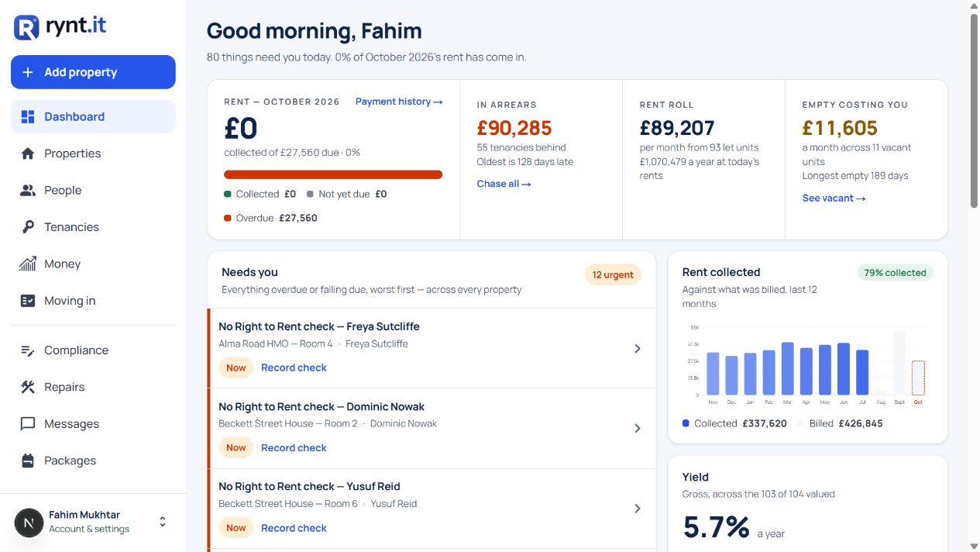This screenshot has height=552, width=980.
Task: Open Payment history link
Action: point(399,102)
